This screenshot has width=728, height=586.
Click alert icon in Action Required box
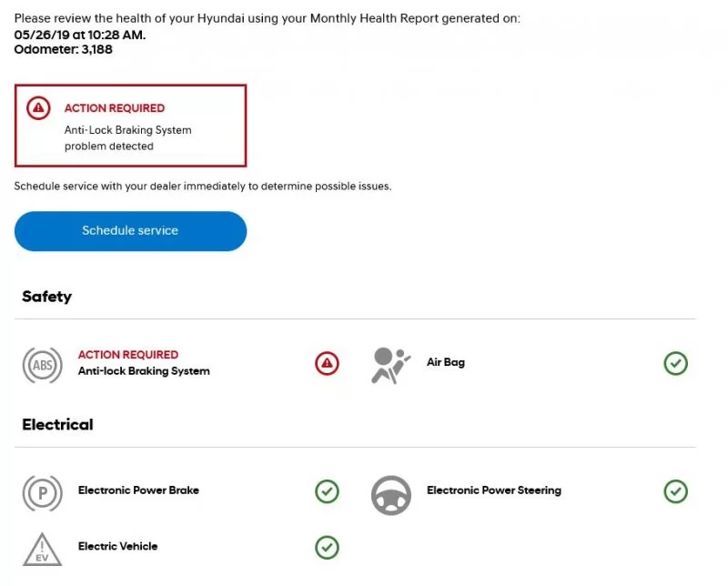(x=38, y=108)
